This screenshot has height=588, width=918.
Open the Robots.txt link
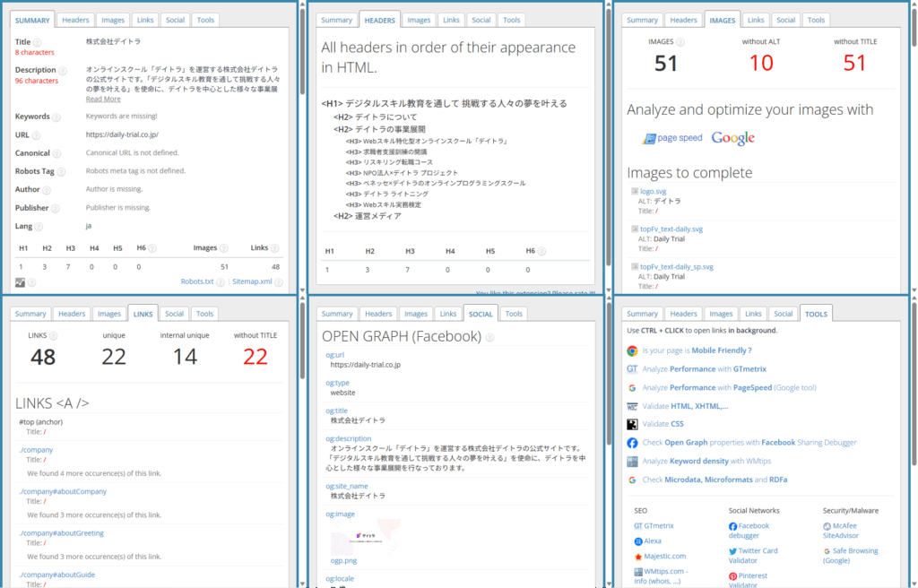coord(196,281)
